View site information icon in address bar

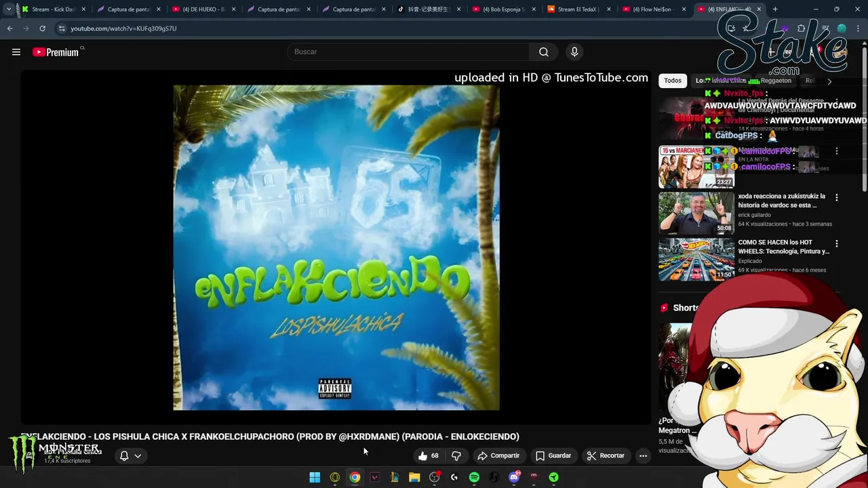[x=62, y=28]
